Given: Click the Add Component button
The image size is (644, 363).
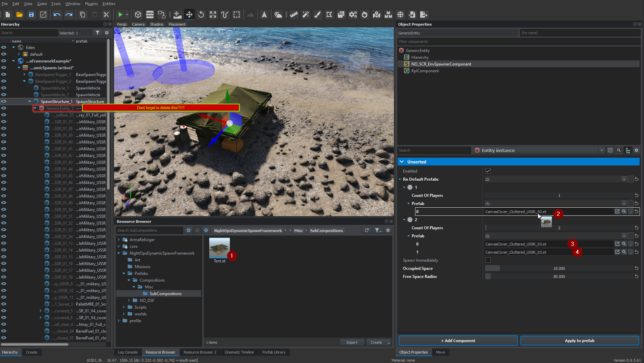Looking at the screenshot, I should [x=458, y=341].
